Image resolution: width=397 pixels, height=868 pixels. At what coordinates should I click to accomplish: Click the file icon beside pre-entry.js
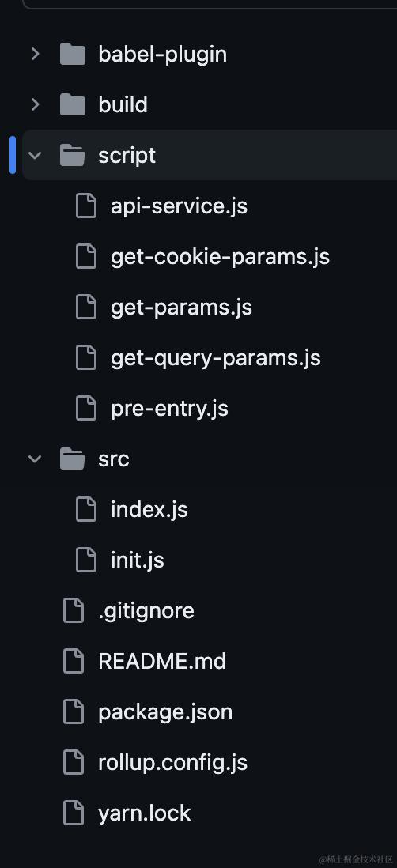(86, 409)
